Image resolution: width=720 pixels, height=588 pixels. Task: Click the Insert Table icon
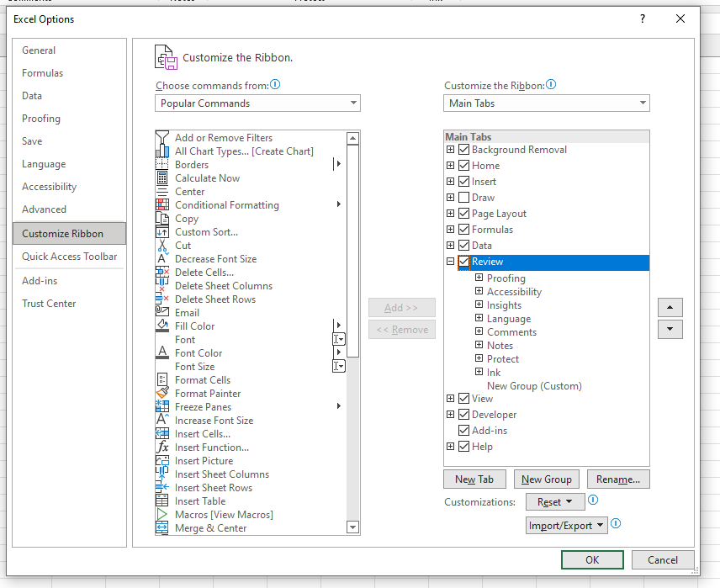[162, 501]
